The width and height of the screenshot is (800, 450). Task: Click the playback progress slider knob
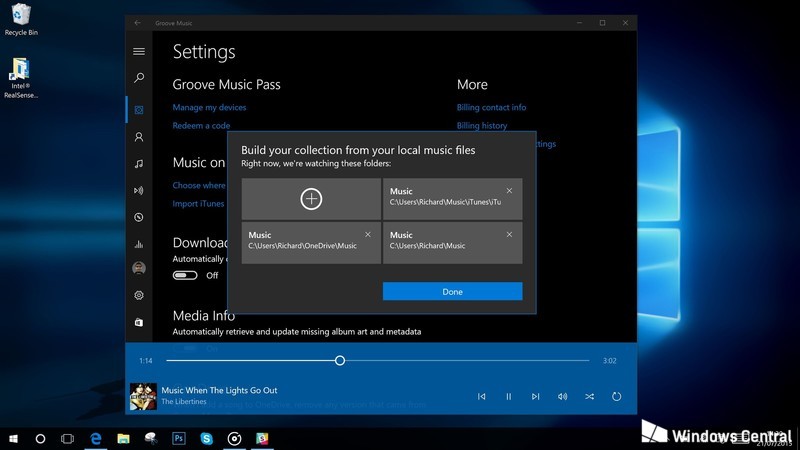tap(340, 361)
